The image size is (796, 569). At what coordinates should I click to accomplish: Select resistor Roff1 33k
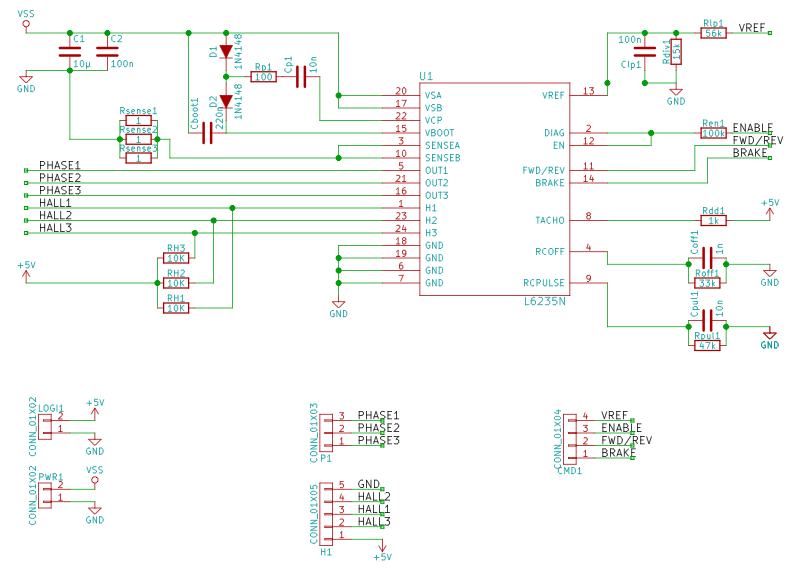[x=707, y=283]
